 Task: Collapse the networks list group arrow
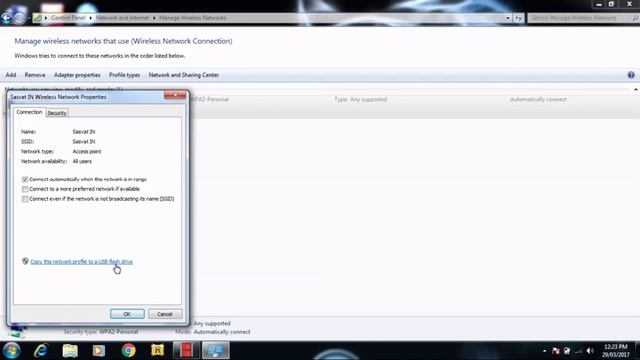(636, 89)
